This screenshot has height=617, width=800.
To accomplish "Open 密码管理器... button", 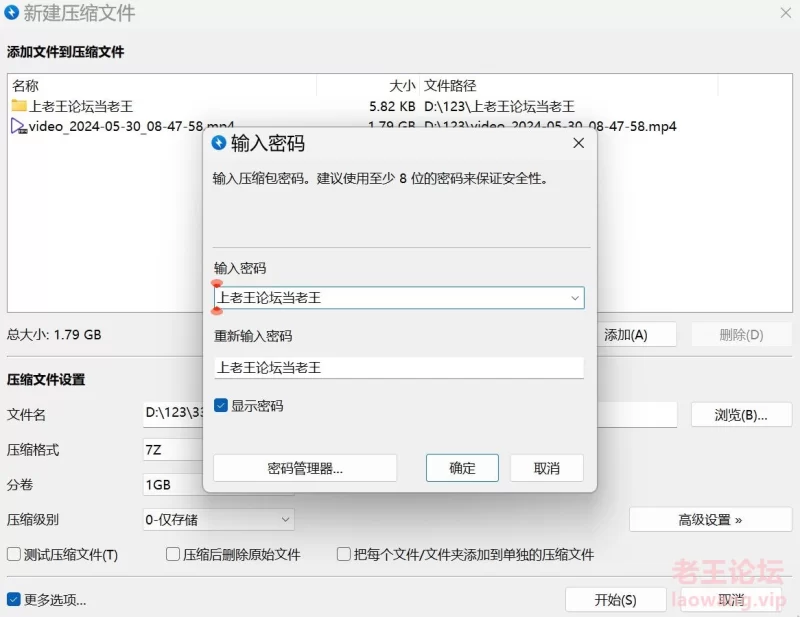I will 305,468.
